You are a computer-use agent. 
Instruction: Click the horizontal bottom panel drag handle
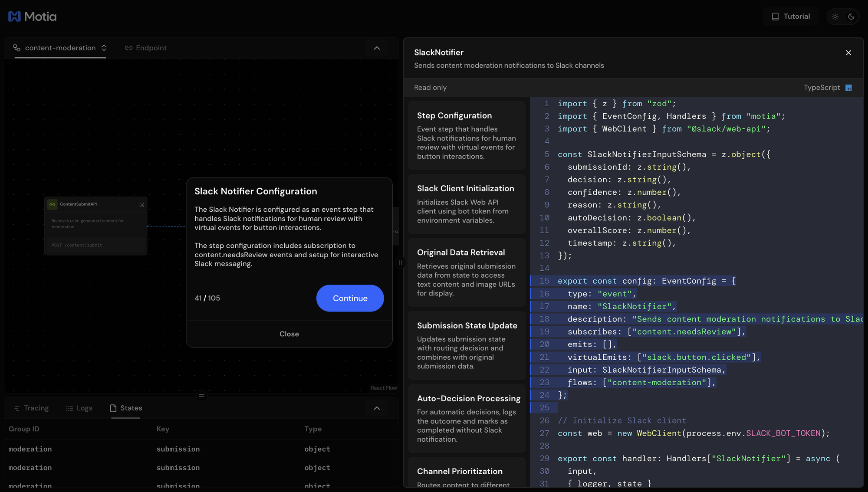tap(201, 396)
